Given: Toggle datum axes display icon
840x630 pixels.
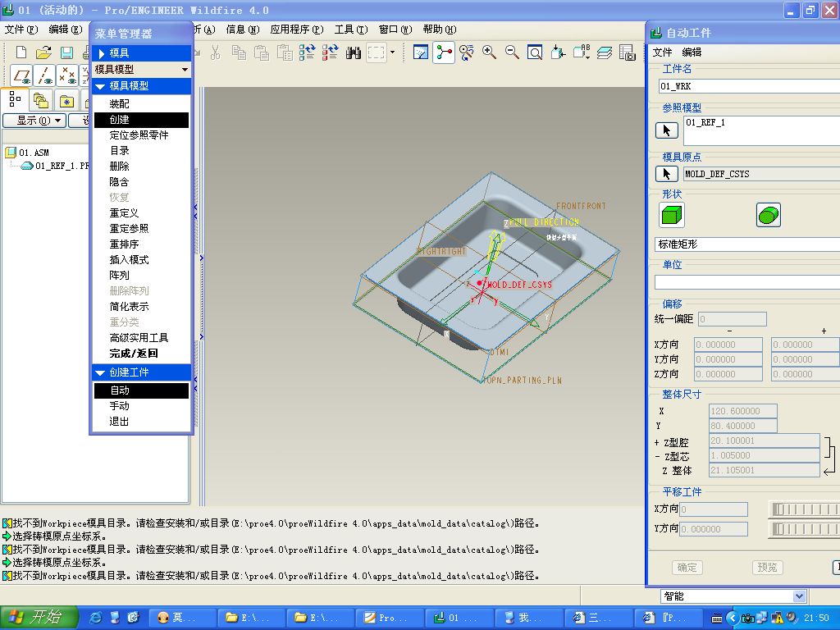Looking at the screenshot, I should click(45, 75).
